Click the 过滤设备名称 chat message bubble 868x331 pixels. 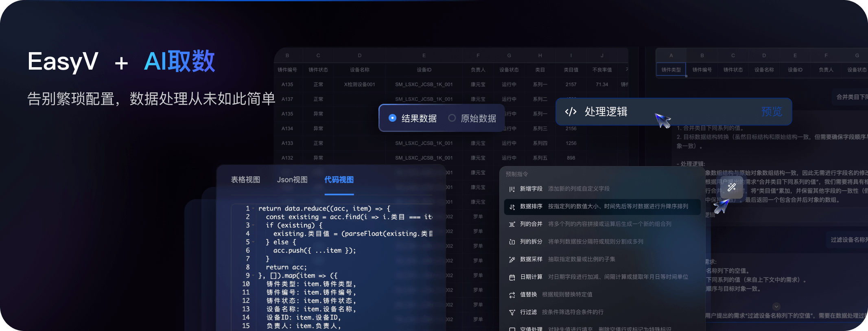847,240
